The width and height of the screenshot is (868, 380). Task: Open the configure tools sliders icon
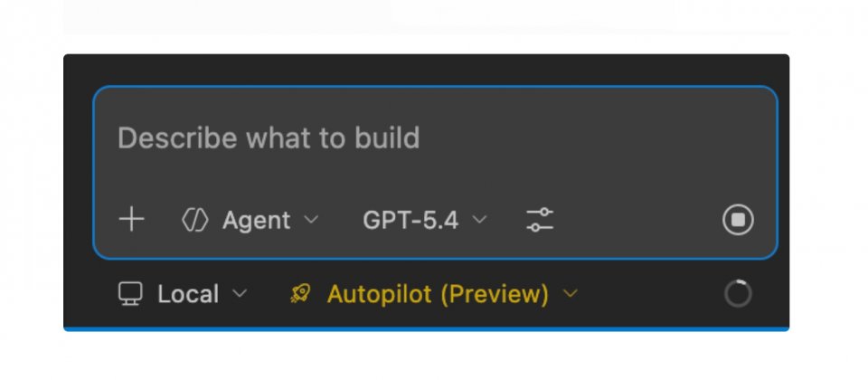coord(540,220)
